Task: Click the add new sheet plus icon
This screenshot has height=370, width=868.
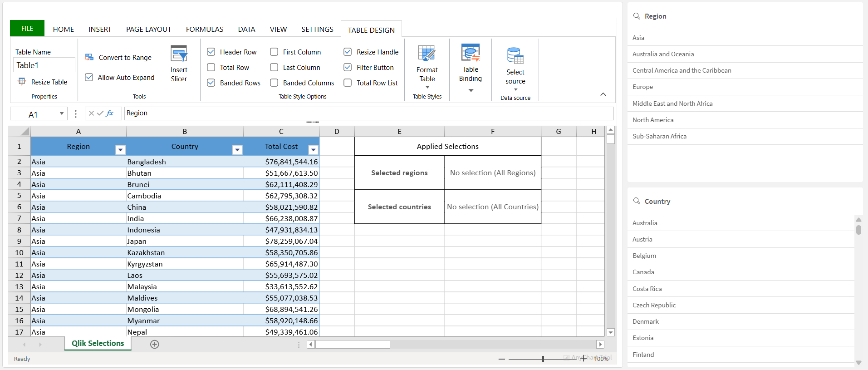Action: (x=154, y=344)
